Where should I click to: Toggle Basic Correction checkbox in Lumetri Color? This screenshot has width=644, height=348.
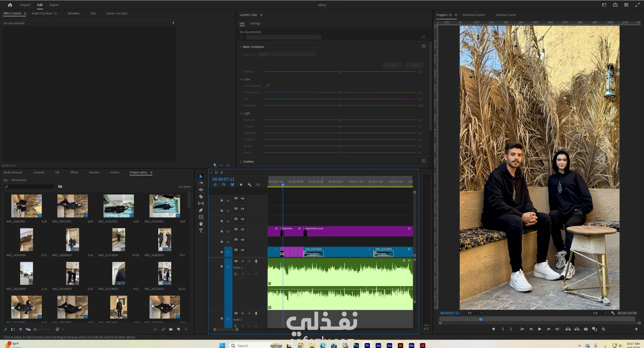[424, 46]
